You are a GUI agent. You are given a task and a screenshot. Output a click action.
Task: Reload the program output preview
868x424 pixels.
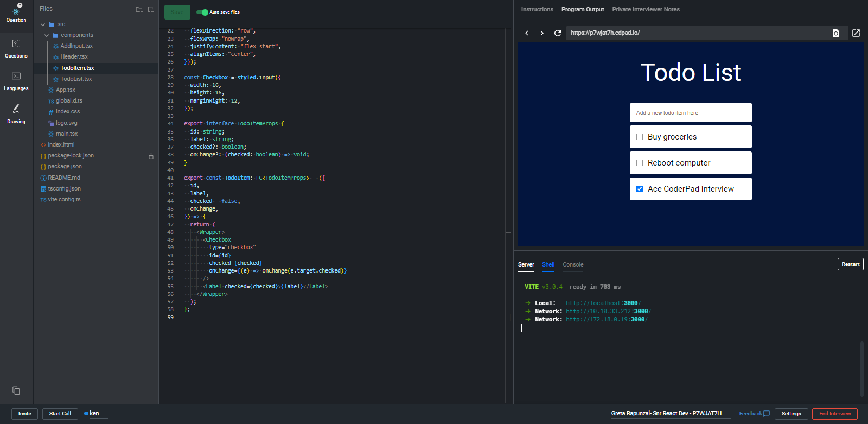557,33
